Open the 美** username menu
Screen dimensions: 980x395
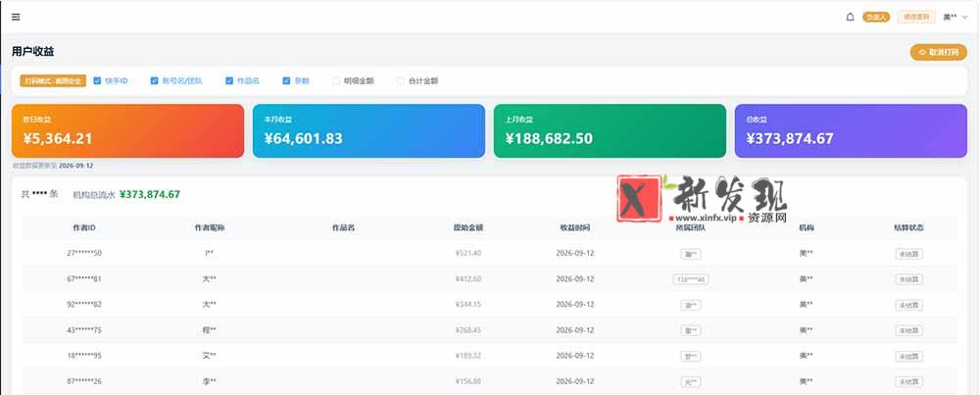coord(950,17)
